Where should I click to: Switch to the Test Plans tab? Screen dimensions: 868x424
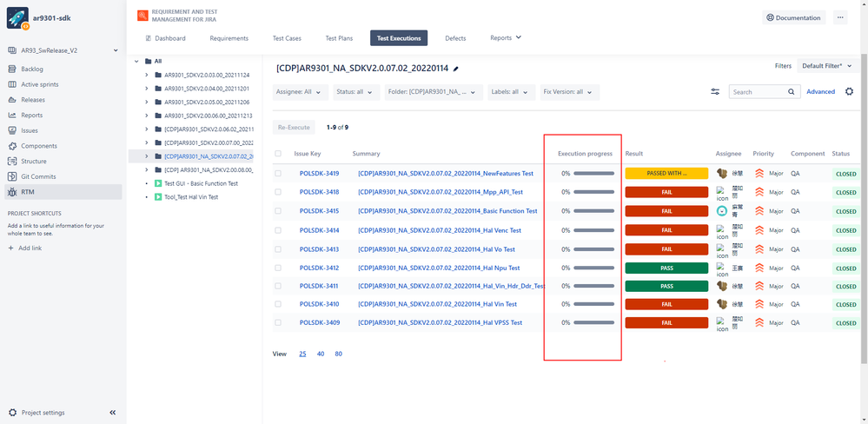pyautogui.click(x=339, y=38)
